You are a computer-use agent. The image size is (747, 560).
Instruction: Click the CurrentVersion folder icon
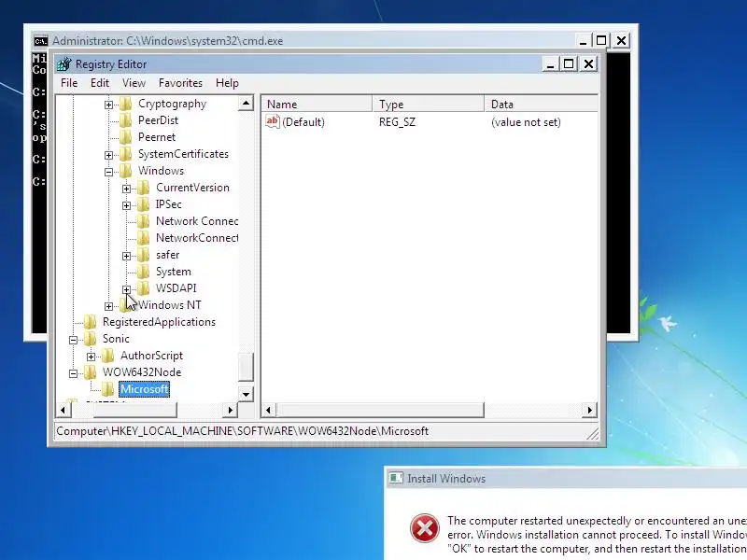click(143, 188)
